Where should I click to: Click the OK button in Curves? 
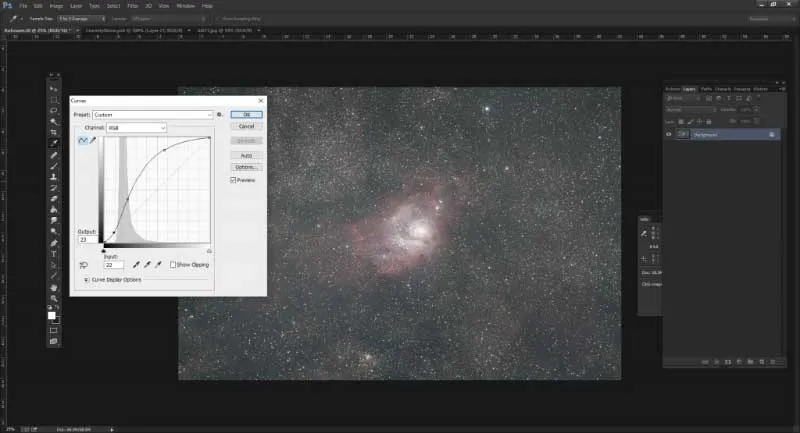click(x=246, y=114)
